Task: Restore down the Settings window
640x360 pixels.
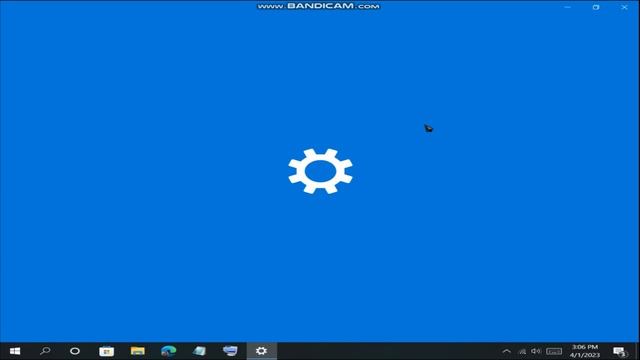Action: pos(596,7)
